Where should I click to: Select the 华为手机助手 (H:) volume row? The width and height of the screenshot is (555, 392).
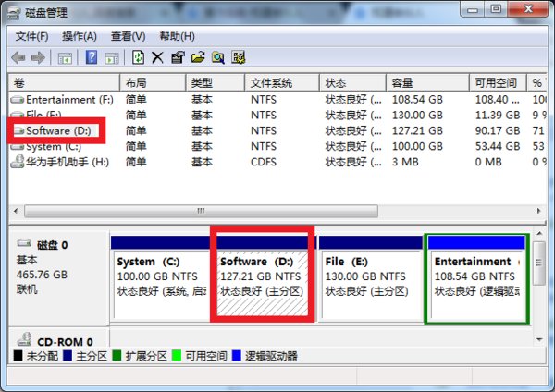277,162
